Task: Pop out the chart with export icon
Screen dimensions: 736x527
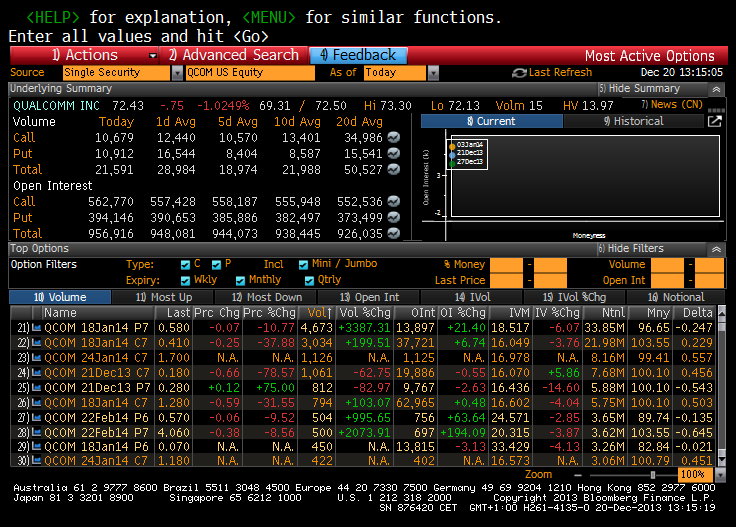Action: click(x=714, y=122)
